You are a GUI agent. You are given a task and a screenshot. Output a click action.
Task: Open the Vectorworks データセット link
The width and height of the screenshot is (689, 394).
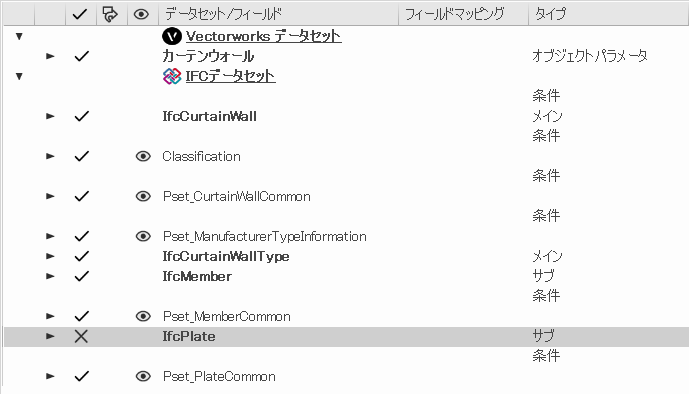click(263, 36)
